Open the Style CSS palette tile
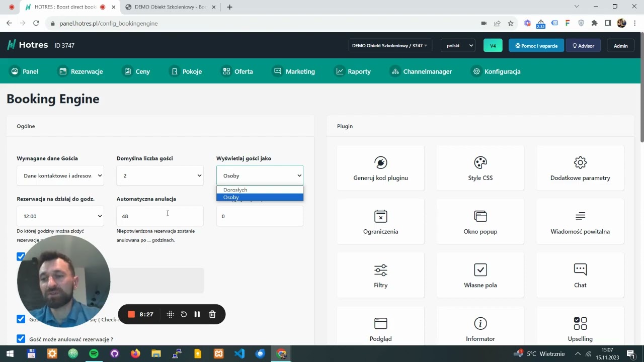The height and width of the screenshot is (362, 644). click(x=480, y=168)
